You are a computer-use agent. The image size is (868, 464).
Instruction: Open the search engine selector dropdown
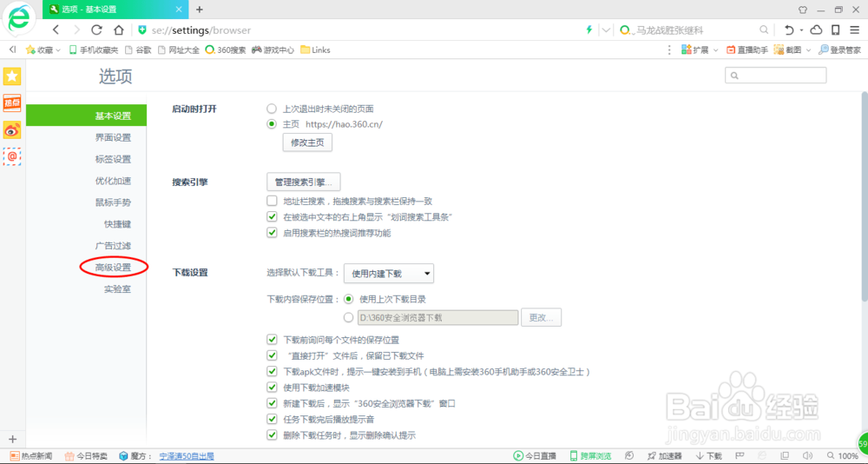click(x=628, y=30)
